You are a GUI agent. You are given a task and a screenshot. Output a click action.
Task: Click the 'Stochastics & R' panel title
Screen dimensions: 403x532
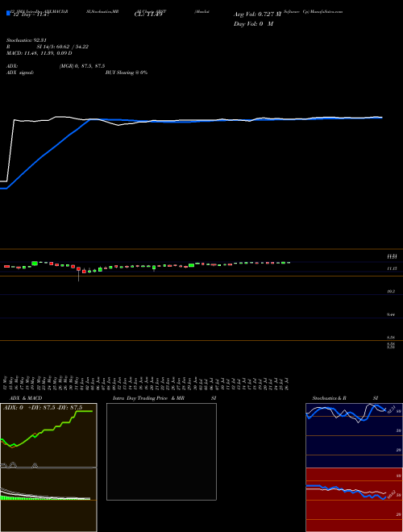click(329, 398)
